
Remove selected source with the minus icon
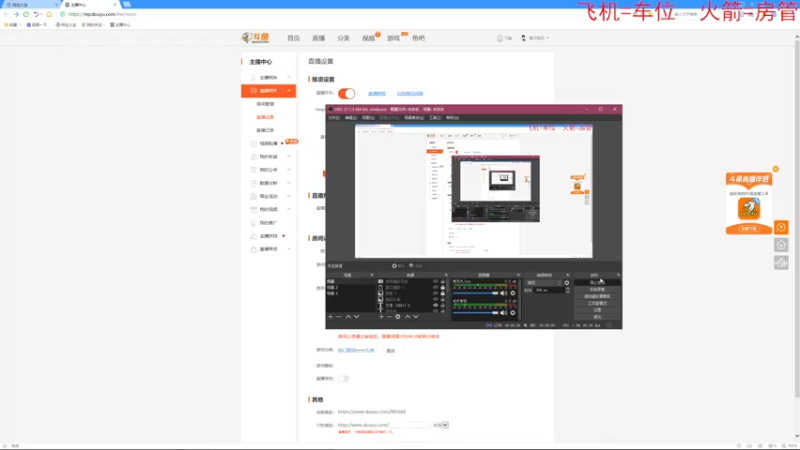(389, 317)
